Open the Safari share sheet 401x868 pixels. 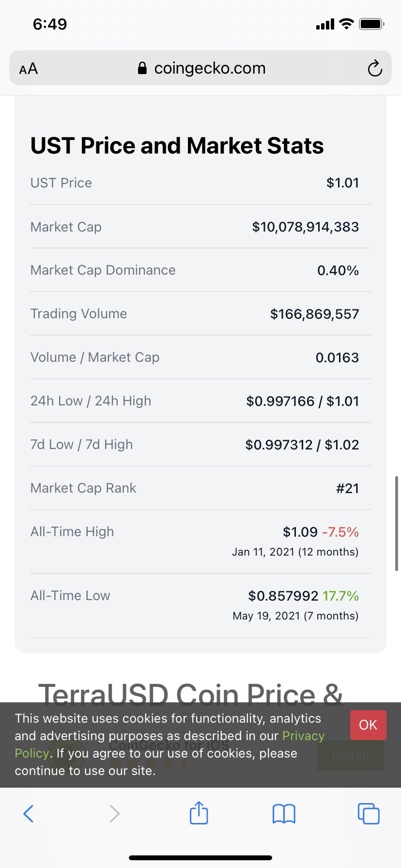(x=199, y=813)
